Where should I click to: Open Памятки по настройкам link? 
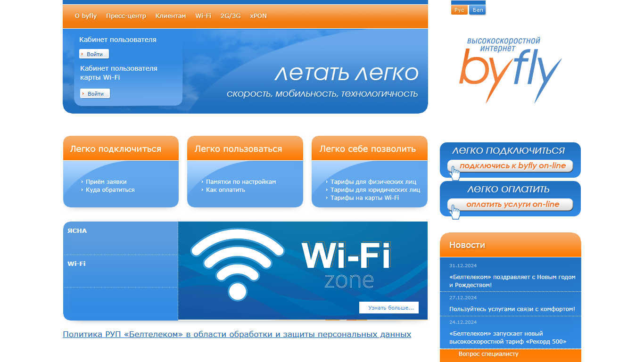click(x=241, y=181)
